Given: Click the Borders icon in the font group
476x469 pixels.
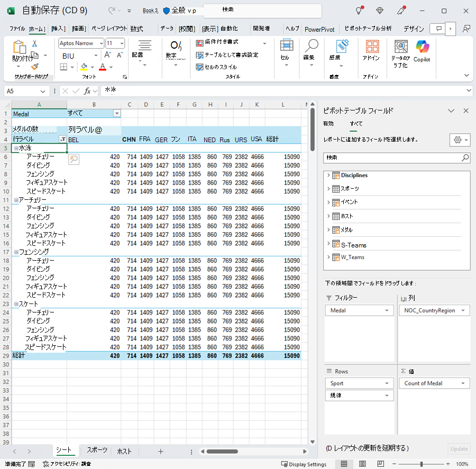Looking at the screenshot, I should click(x=63, y=67).
